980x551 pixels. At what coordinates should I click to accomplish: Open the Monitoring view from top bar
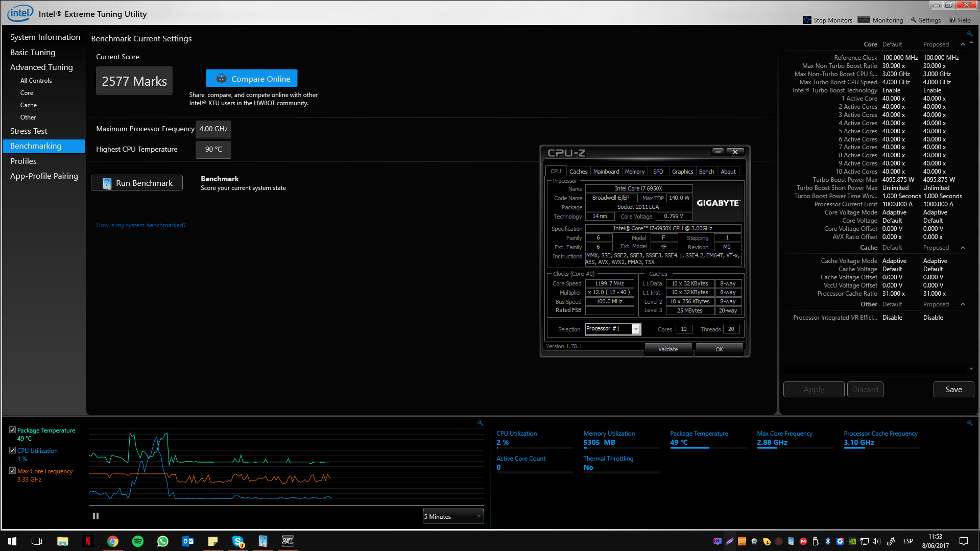click(880, 20)
